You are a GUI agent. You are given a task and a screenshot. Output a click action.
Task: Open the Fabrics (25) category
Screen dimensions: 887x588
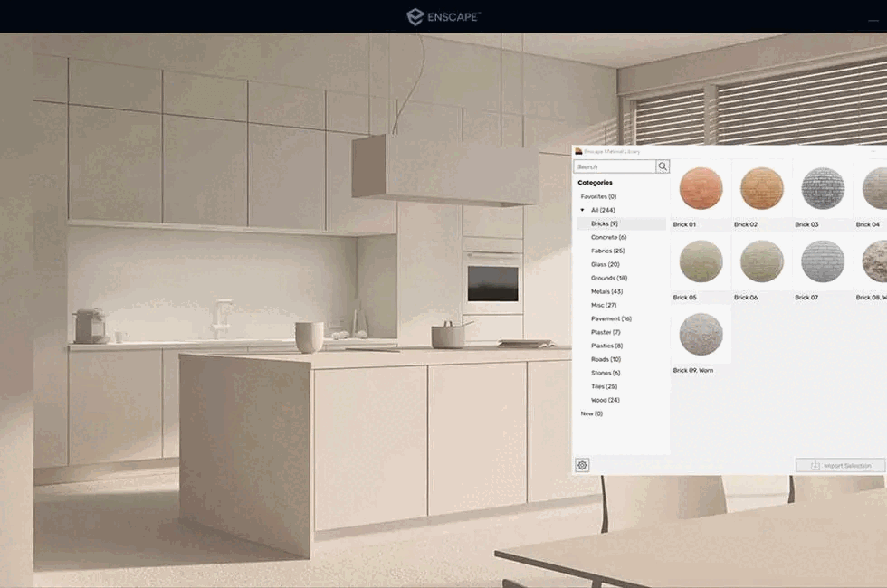point(607,251)
